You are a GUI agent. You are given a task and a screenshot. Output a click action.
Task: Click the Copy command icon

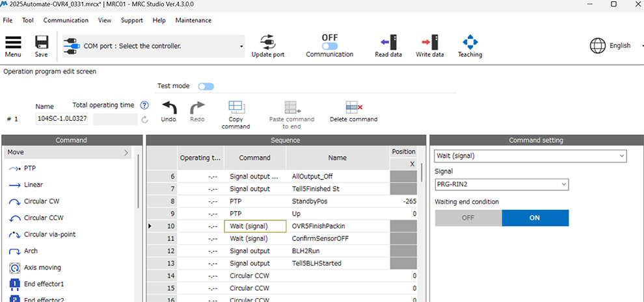(x=235, y=108)
